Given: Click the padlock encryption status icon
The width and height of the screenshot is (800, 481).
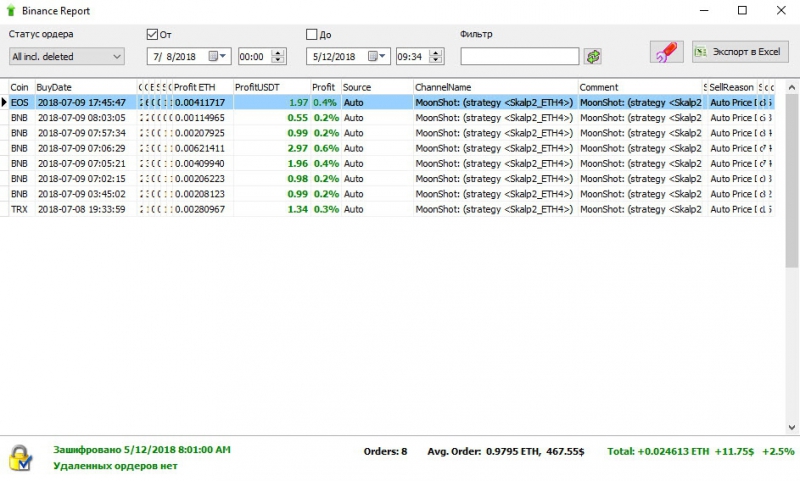Looking at the screenshot, I should [20, 458].
